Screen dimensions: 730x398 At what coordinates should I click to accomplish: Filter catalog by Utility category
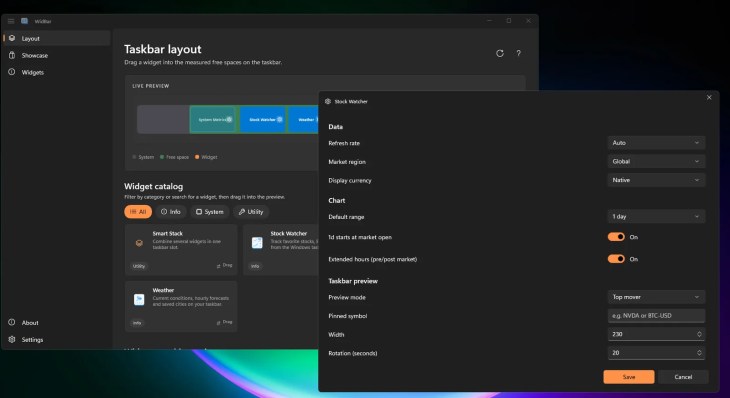coord(251,212)
